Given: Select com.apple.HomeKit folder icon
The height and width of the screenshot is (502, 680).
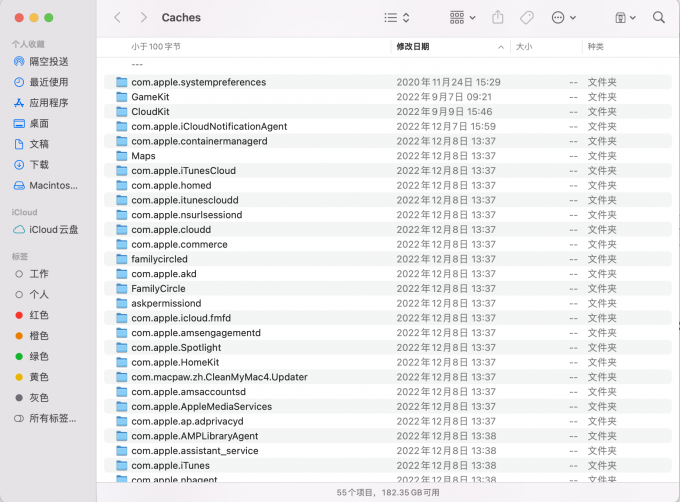Looking at the screenshot, I should 122,362.
